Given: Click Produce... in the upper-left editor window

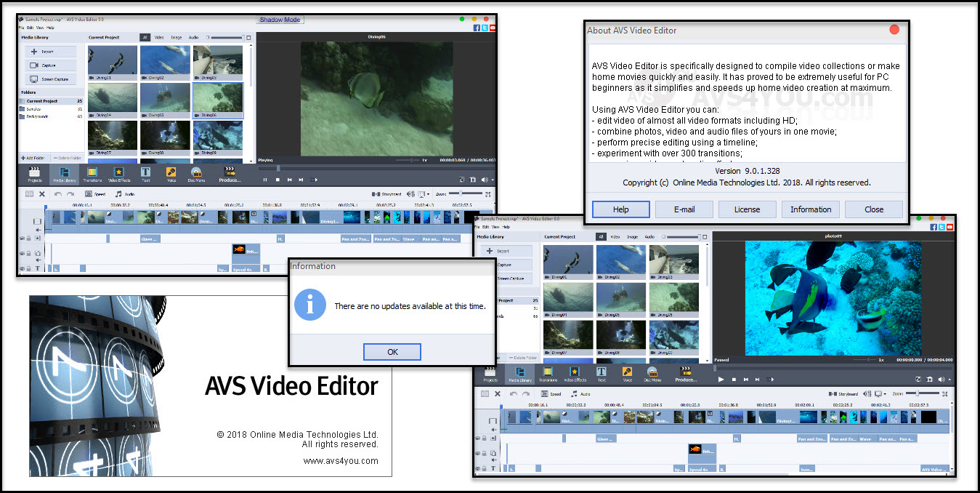Looking at the screenshot, I should click(230, 174).
